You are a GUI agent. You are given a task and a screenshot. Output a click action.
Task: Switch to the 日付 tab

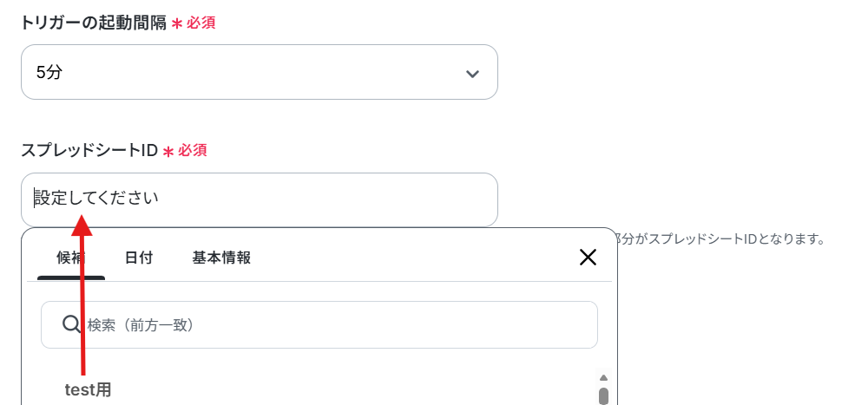click(139, 258)
